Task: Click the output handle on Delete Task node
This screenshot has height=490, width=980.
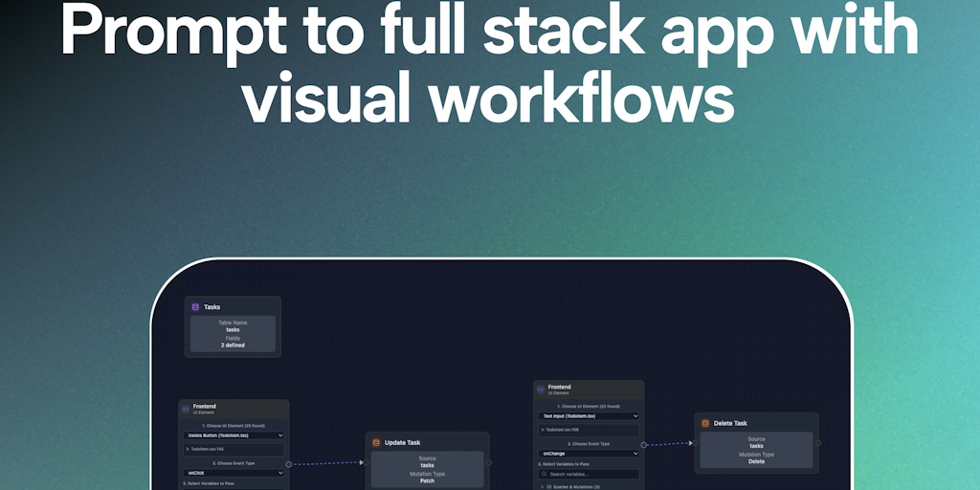Action: coord(817,443)
